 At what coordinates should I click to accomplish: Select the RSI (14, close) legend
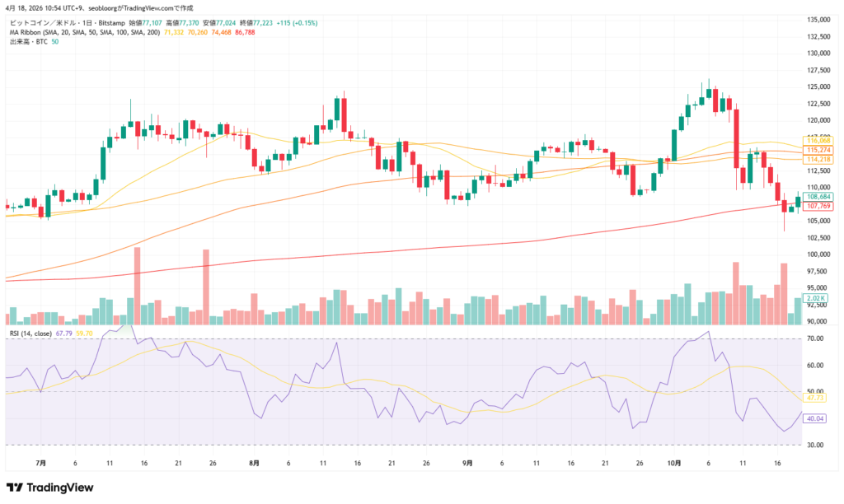coord(30,334)
